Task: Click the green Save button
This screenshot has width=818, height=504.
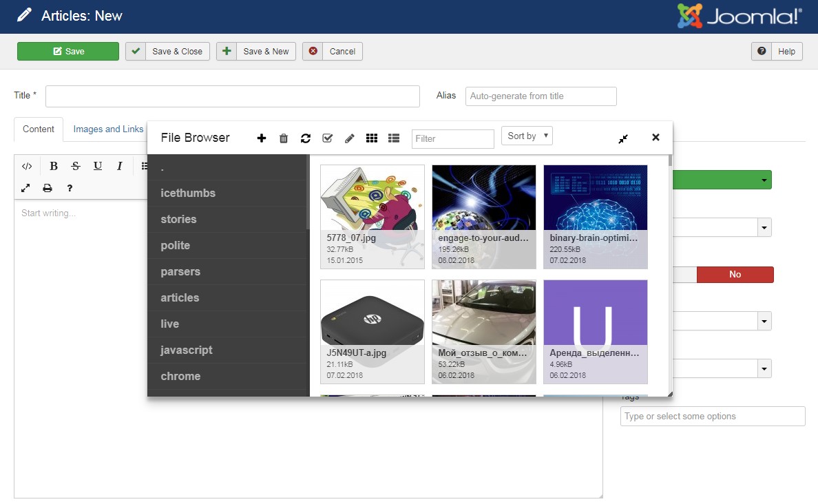Action: pyautogui.click(x=68, y=51)
